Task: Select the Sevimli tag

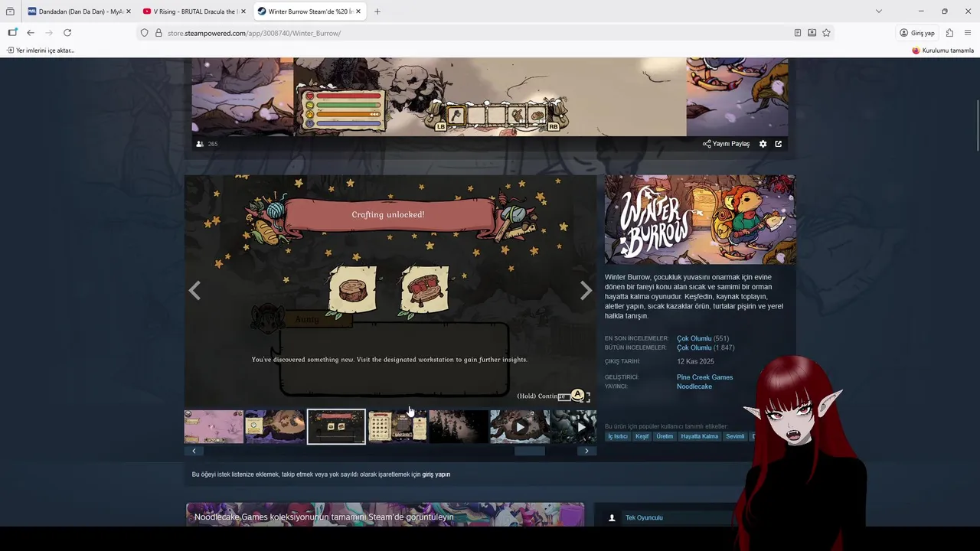Action: pyautogui.click(x=735, y=436)
